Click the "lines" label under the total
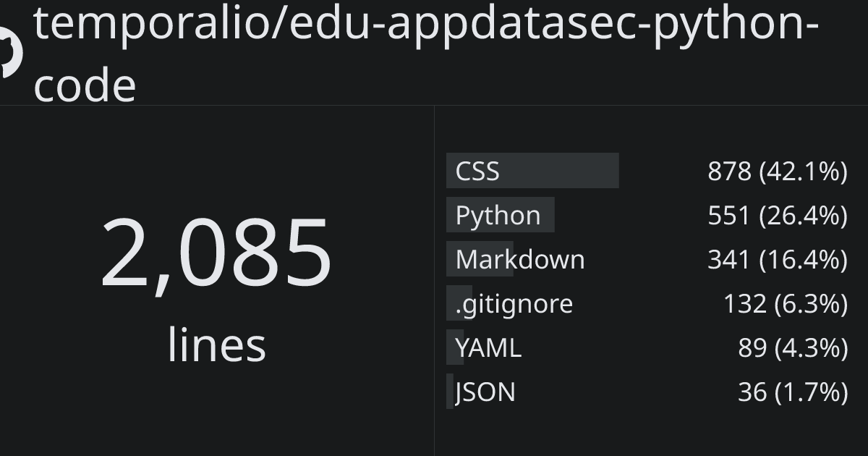 216,345
